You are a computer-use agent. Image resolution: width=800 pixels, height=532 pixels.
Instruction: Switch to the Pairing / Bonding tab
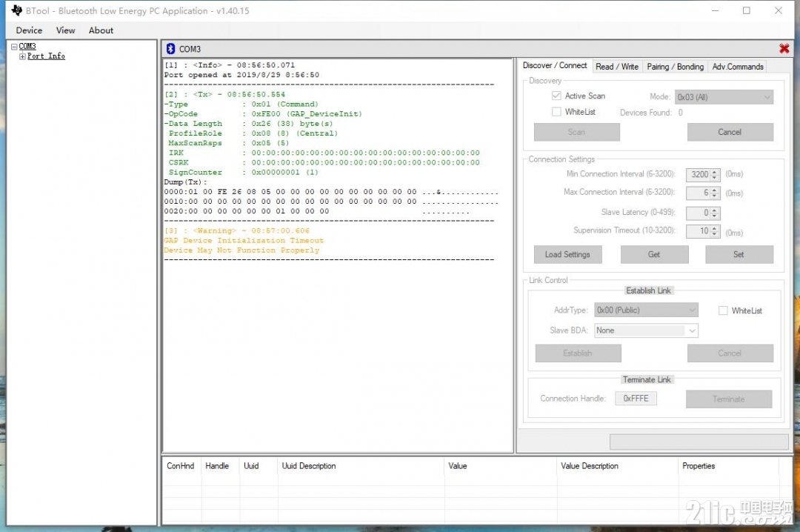[x=675, y=67]
